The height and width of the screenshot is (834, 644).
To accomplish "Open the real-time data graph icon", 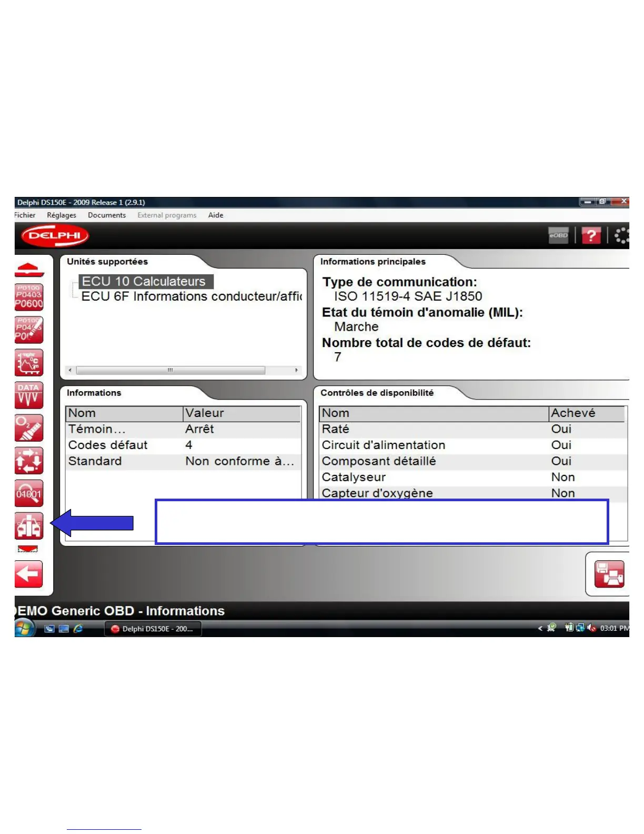I will 29,363.
